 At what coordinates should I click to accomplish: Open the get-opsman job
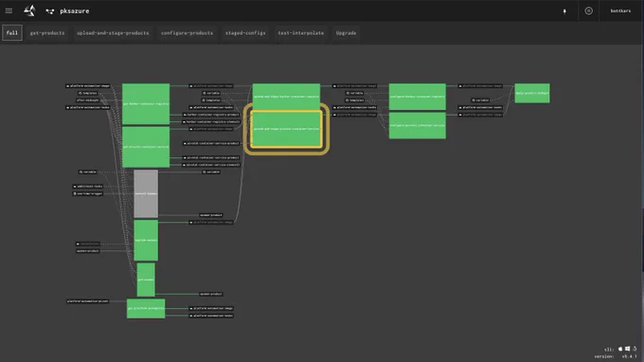[146, 280]
